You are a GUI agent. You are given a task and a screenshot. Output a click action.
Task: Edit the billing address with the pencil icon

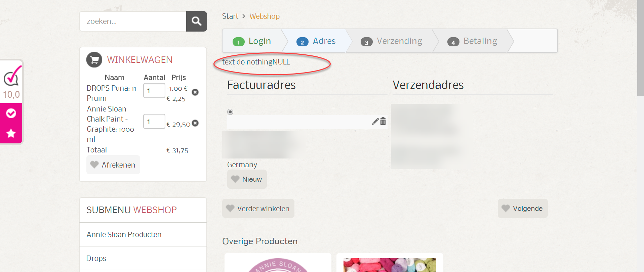(375, 122)
